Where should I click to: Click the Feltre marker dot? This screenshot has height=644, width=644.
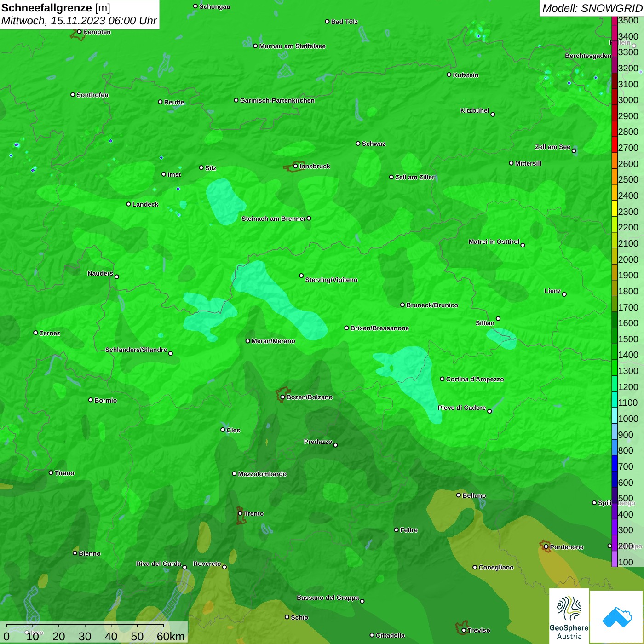(397, 530)
